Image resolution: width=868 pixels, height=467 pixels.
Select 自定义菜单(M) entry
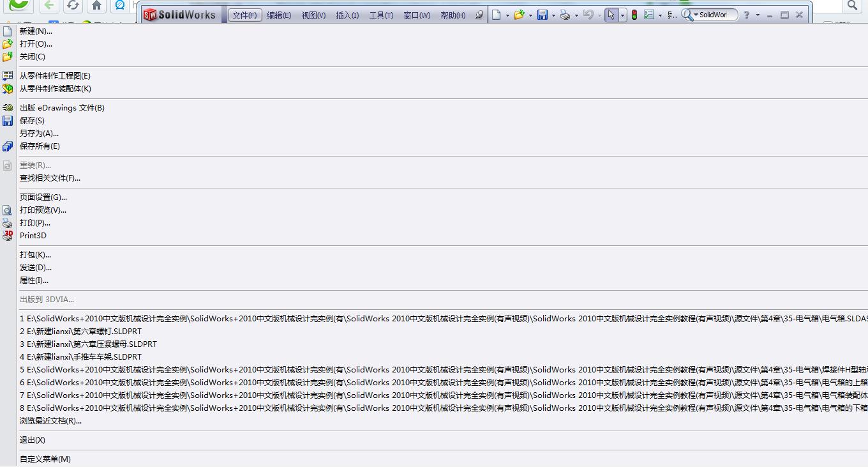(45, 459)
